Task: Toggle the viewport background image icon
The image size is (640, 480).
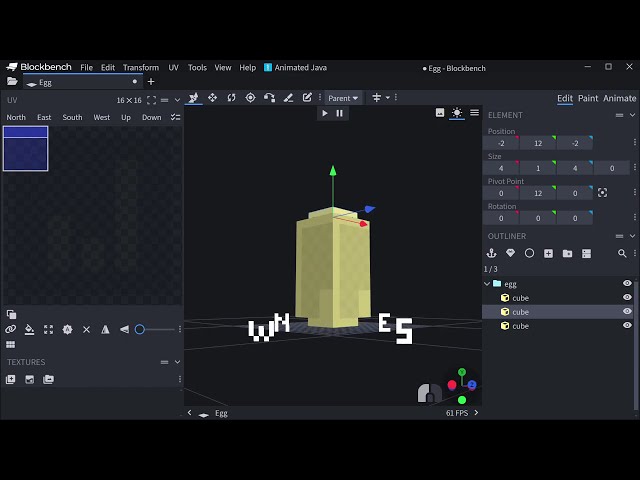Action: (x=440, y=113)
